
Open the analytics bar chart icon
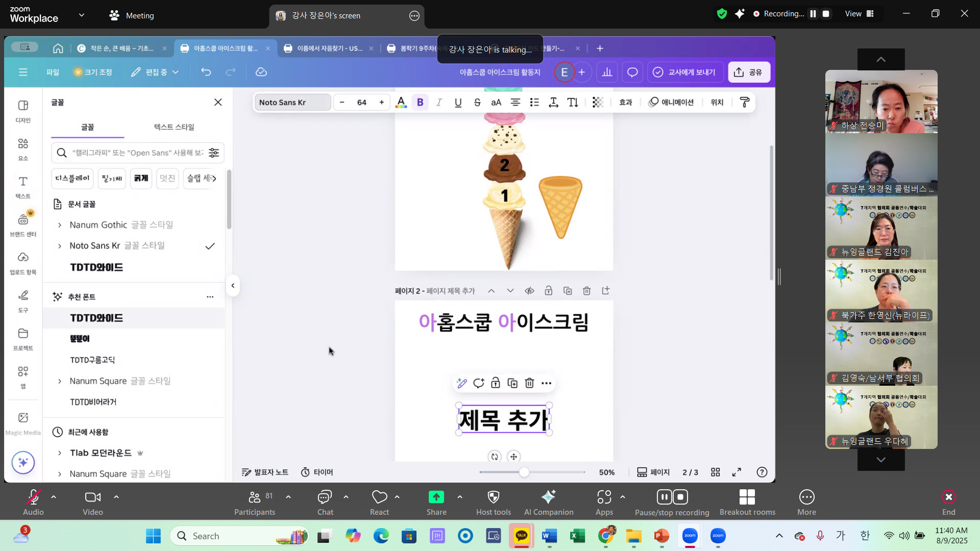coord(607,72)
